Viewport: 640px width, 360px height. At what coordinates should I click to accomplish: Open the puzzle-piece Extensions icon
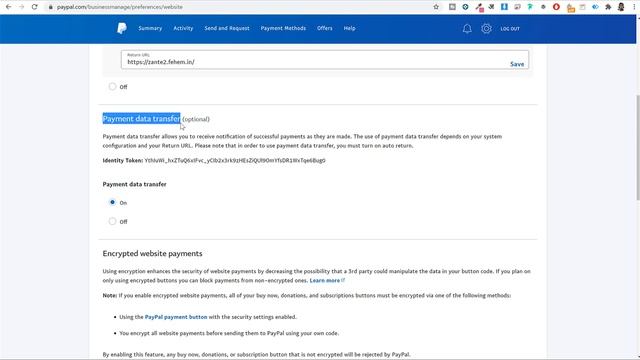608,7
